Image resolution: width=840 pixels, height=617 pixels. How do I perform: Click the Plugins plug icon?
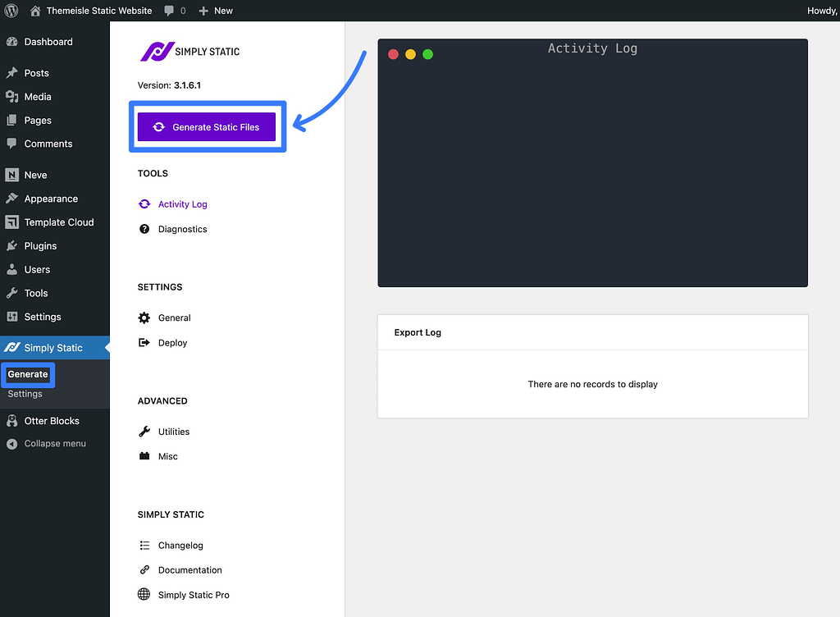(13, 245)
